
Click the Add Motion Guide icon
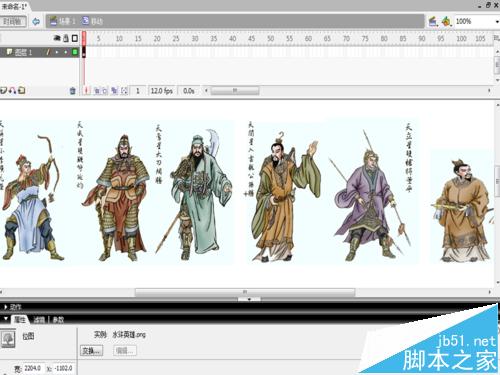(13, 90)
